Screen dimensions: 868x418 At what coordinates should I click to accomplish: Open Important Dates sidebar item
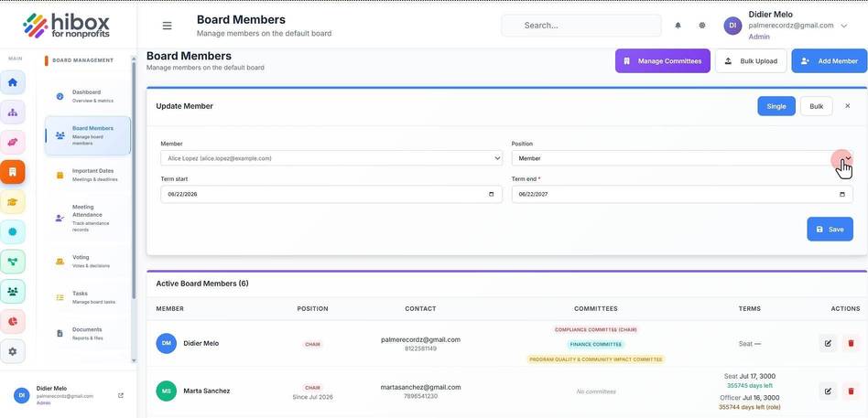[88, 175]
